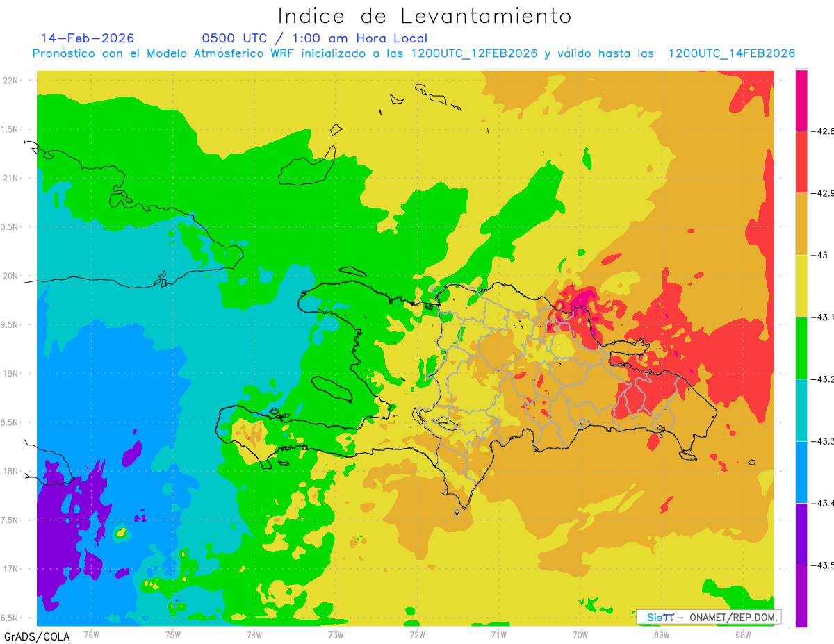Select the teal legend swatch between -43.2 and -43.3

(x=801, y=410)
